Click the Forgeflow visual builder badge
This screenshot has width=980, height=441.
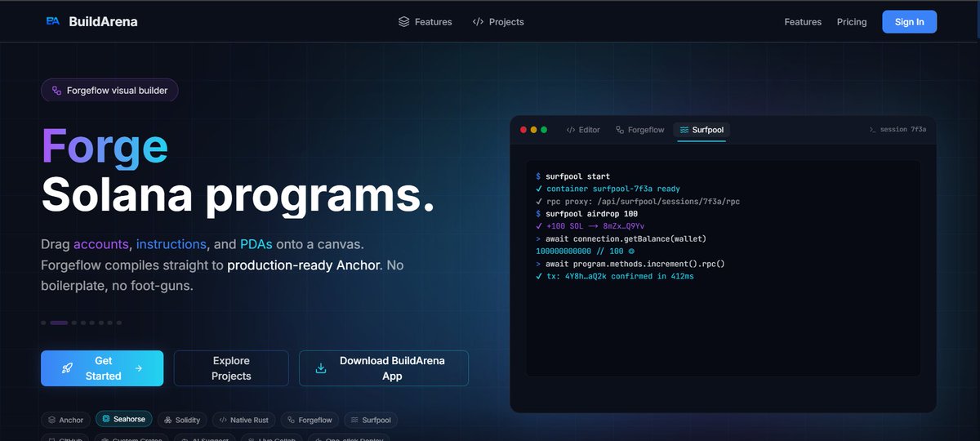[x=109, y=91]
